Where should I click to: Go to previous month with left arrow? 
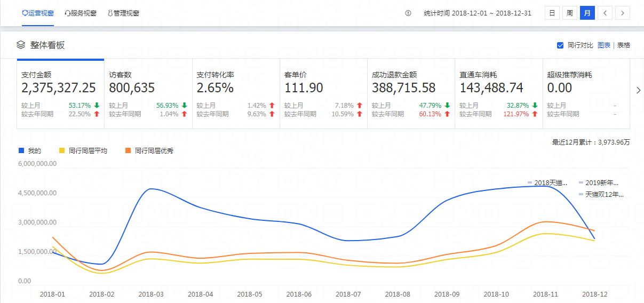coord(605,13)
